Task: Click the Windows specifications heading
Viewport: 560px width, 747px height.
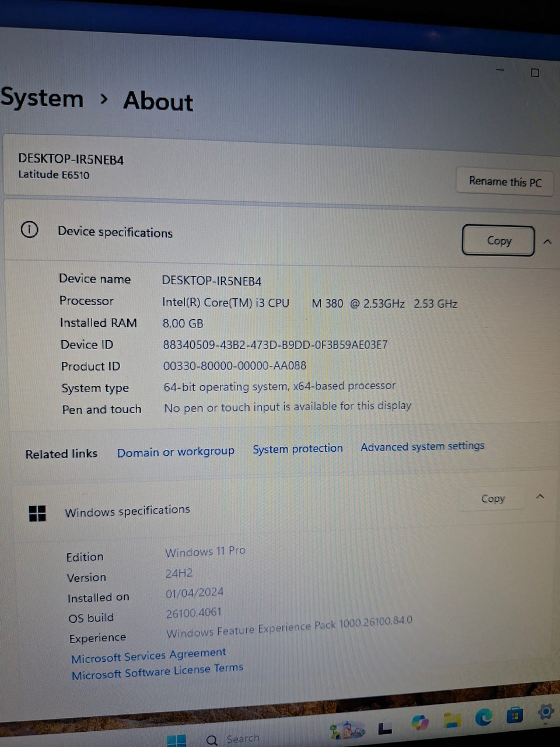Action: 127,511
